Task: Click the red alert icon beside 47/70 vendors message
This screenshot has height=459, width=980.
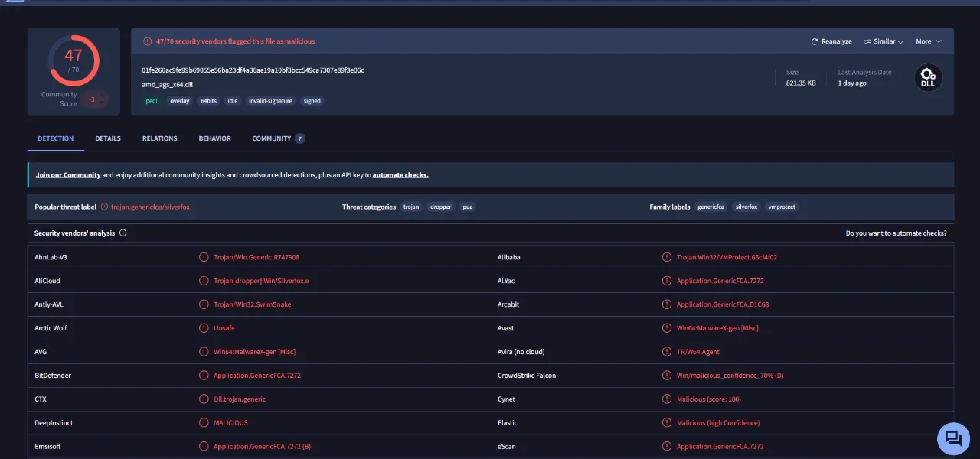Action: coord(147,41)
